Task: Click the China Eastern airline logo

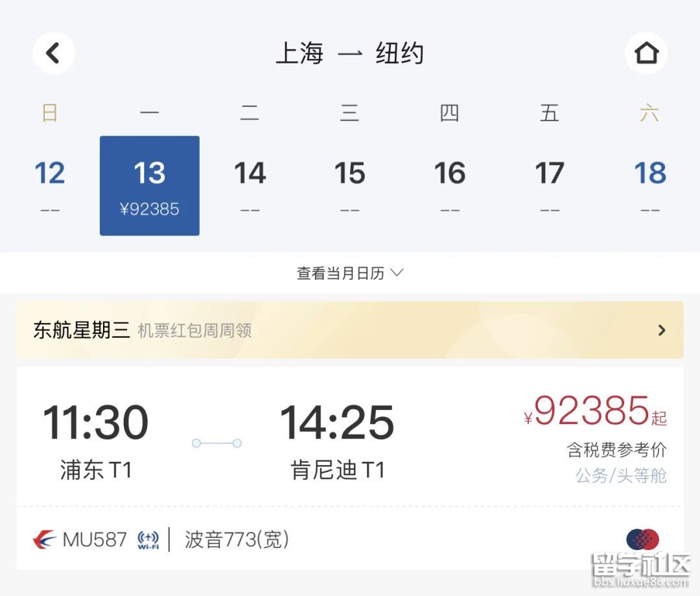Action: tap(44, 540)
